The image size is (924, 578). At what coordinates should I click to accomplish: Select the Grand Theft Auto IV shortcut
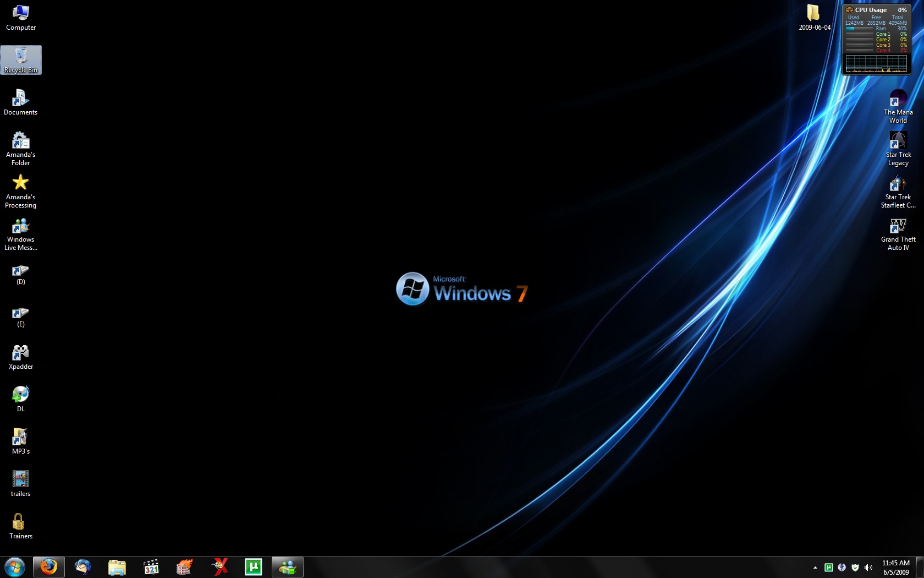point(898,233)
